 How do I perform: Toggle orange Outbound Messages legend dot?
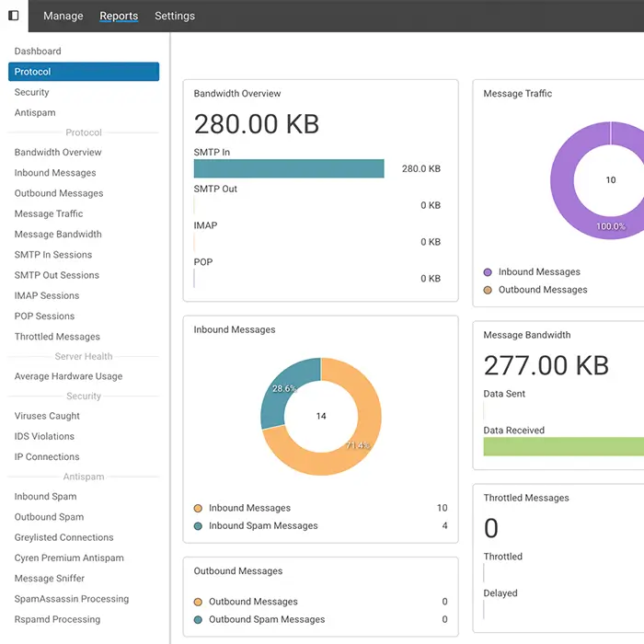[x=198, y=602]
